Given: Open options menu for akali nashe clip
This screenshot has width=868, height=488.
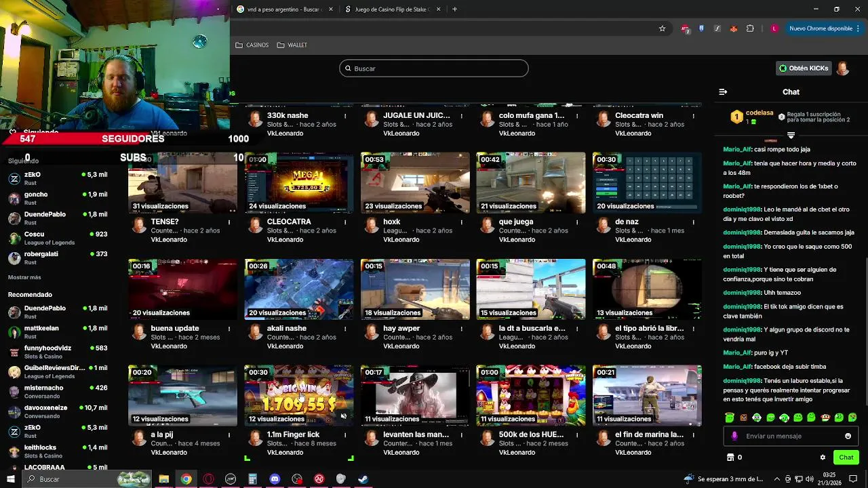Looking at the screenshot, I should pos(345,329).
